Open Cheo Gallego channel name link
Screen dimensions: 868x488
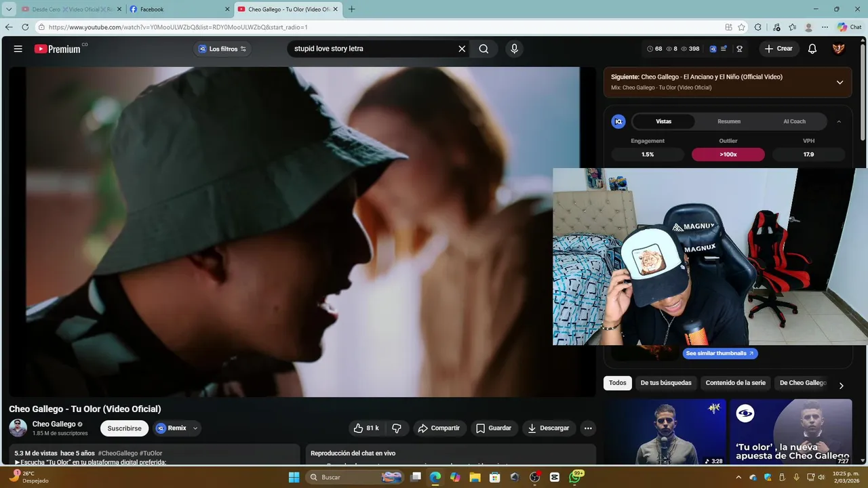pyautogui.click(x=54, y=424)
